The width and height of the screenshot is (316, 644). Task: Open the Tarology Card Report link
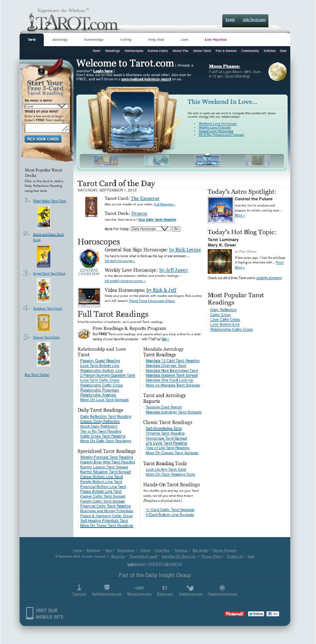pos(164,407)
